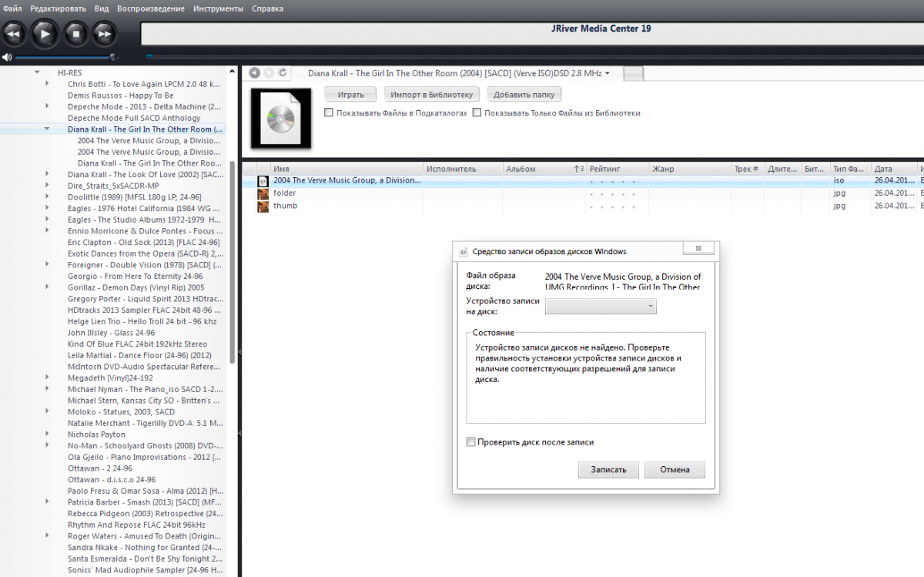The image size is (924, 577).
Task: Select Rhythm And Repose FLAC 24bit 96kHz
Action: [x=136, y=525]
